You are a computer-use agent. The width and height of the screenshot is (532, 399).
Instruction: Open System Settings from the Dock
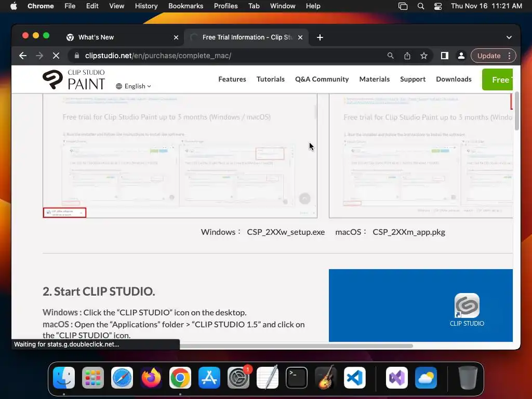pyautogui.click(x=238, y=378)
